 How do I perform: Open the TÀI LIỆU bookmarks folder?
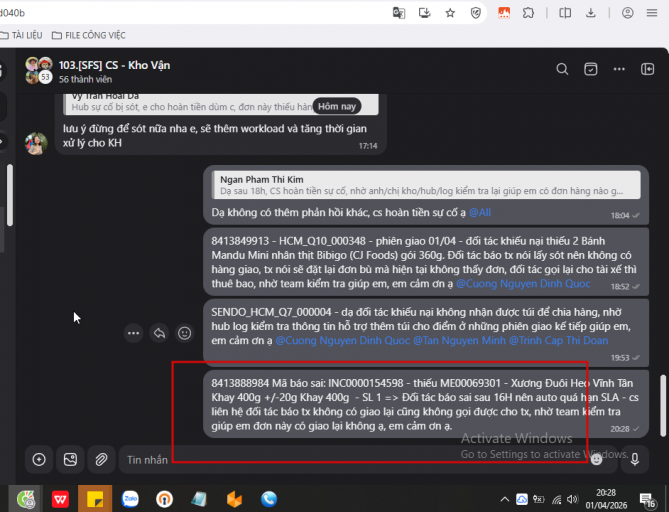[x=21, y=35]
